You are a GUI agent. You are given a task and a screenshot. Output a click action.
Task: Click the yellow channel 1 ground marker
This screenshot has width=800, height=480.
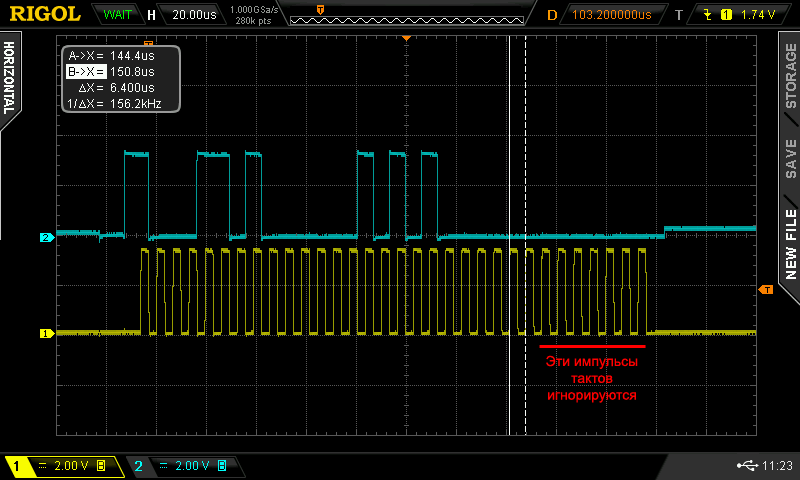[45, 333]
